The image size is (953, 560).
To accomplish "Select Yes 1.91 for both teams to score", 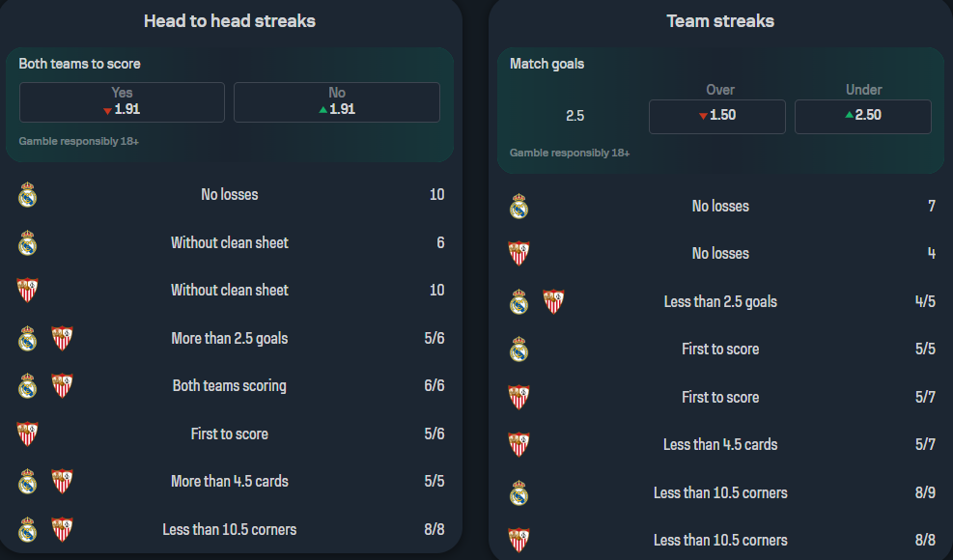I will click(x=123, y=102).
